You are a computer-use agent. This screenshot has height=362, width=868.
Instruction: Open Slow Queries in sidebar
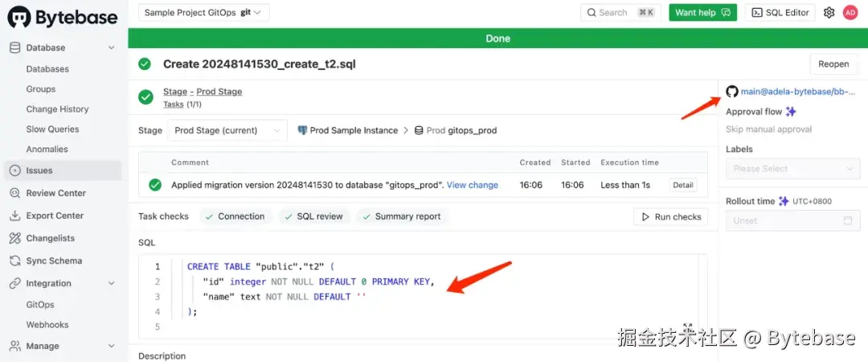(x=52, y=130)
